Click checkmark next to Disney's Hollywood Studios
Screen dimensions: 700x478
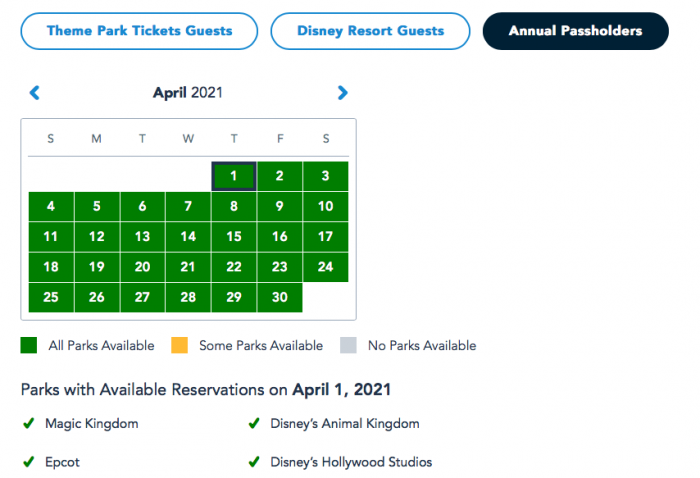[x=254, y=462]
